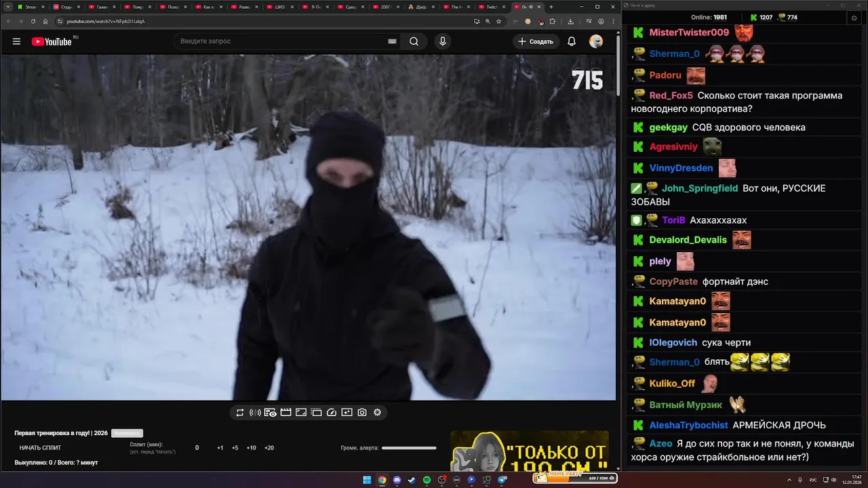This screenshot has height=488, width=868.
Task: Switch to the Сразу tab
Action: [x=350, y=7]
